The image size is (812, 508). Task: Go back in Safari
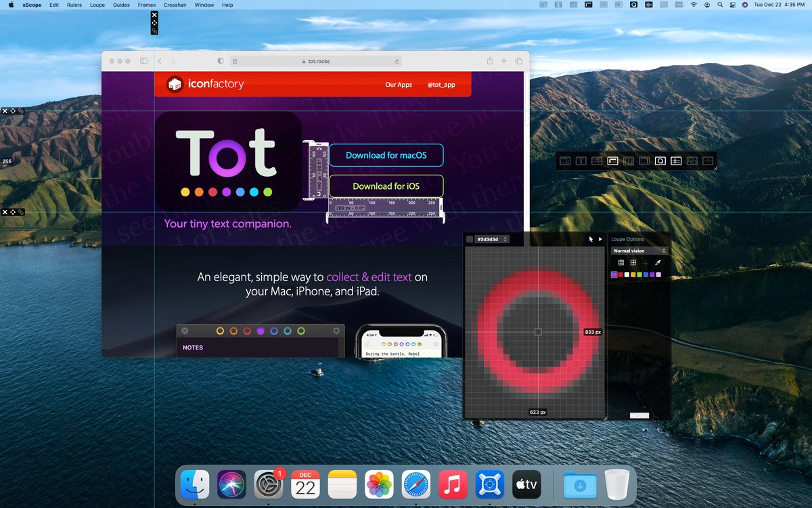point(160,61)
